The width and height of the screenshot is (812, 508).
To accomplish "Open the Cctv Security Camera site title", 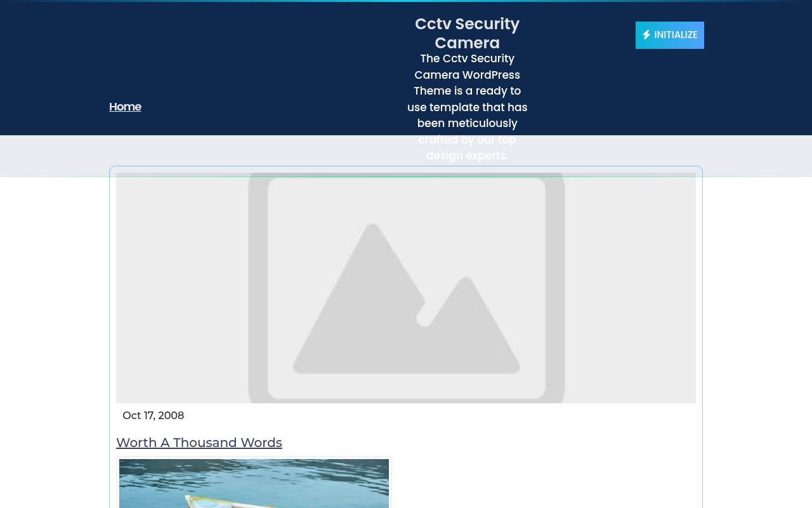I will point(467,34).
